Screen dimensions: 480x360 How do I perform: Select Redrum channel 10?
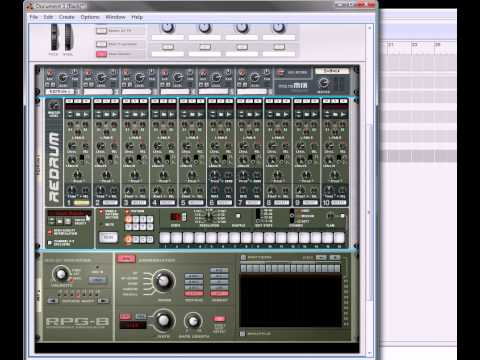point(338,202)
